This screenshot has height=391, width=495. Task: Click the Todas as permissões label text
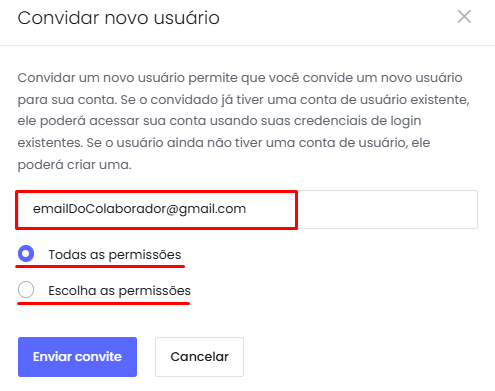click(115, 255)
